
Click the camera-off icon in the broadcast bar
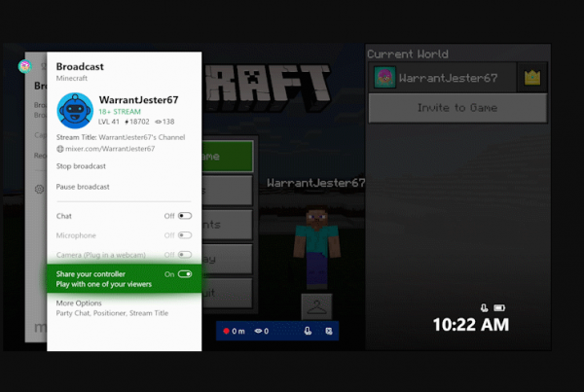click(x=329, y=331)
